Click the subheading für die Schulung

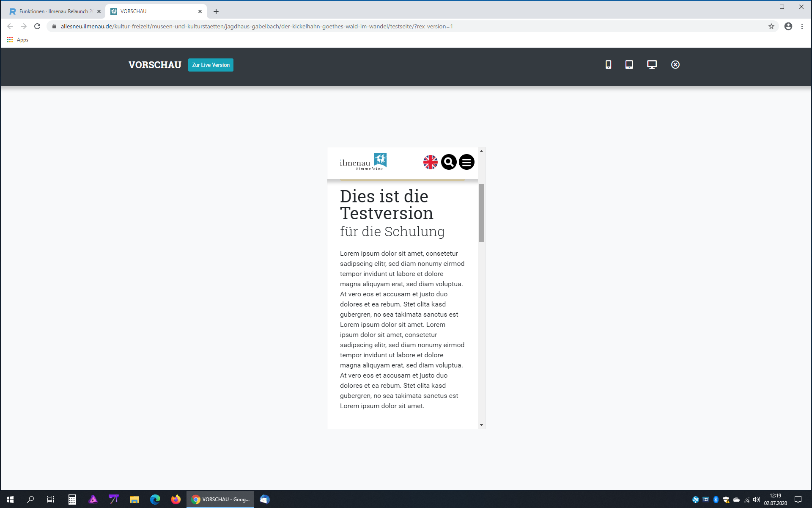[392, 232]
